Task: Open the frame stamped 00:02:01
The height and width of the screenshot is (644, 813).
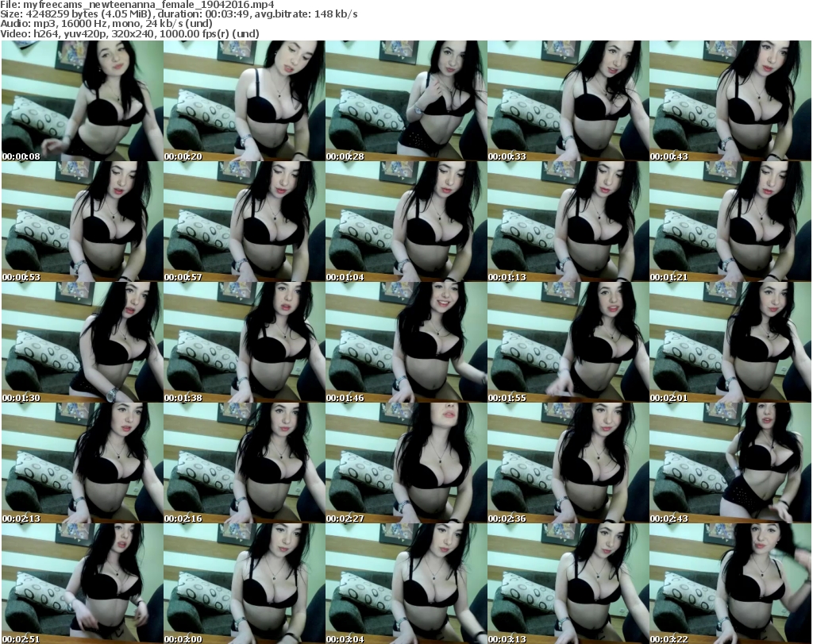Action: [730, 342]
